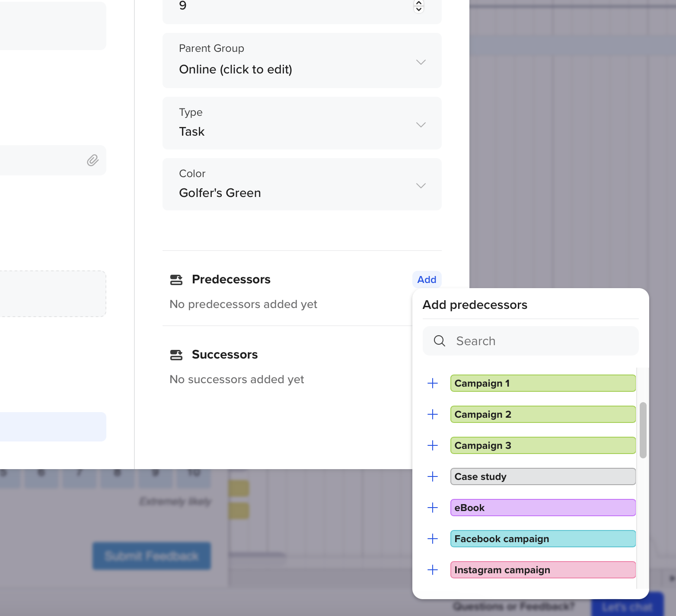
Task: Click plus icon beside Facebook campaign
Action: (432, 539)
